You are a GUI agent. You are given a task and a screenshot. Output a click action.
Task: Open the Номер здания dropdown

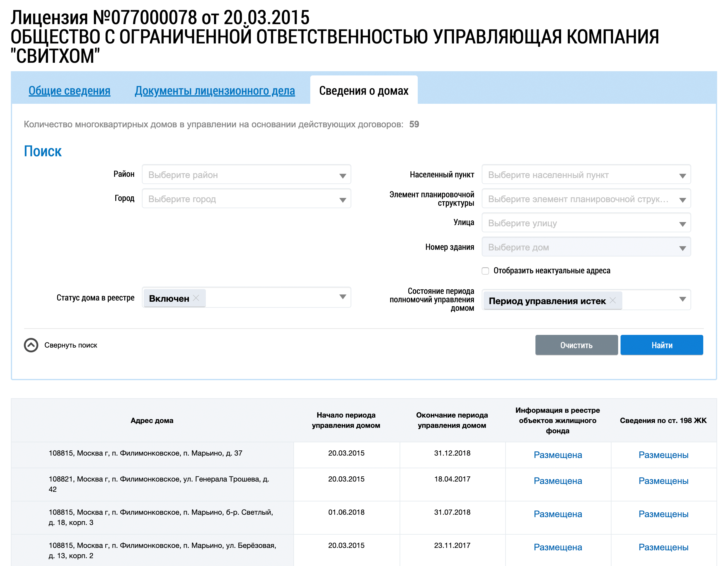[586, 247]
